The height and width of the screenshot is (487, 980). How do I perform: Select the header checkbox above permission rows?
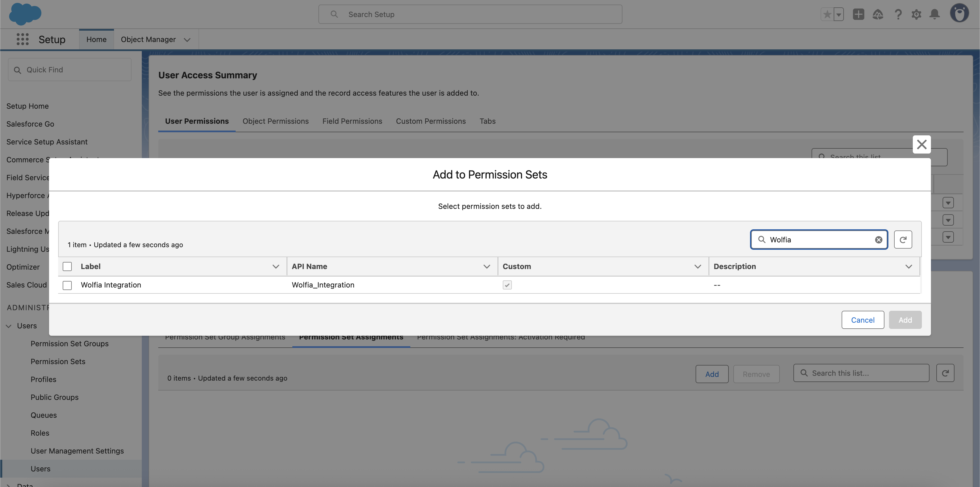coord(67,266)
